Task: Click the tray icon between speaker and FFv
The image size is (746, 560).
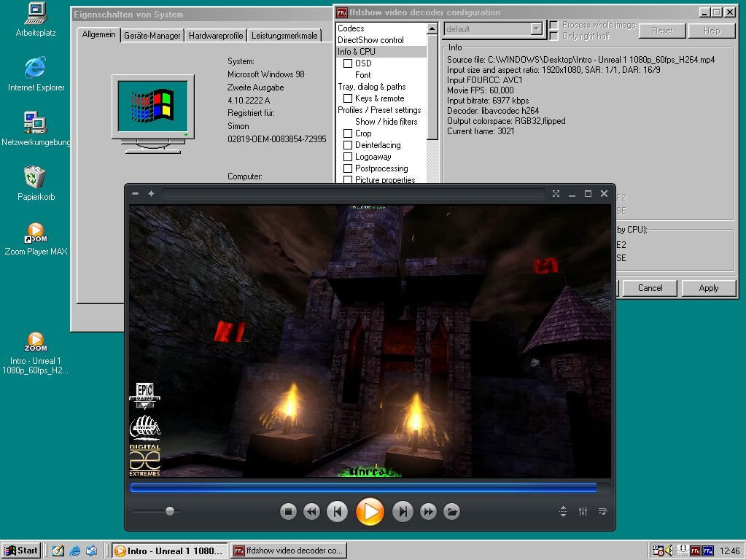Action: pos(683,551)
